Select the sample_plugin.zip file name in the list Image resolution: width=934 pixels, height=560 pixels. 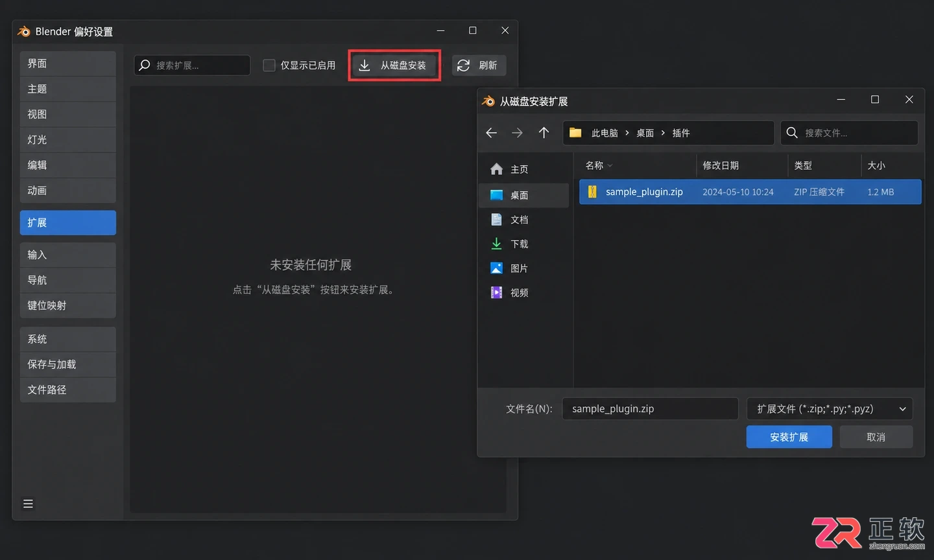644,192
